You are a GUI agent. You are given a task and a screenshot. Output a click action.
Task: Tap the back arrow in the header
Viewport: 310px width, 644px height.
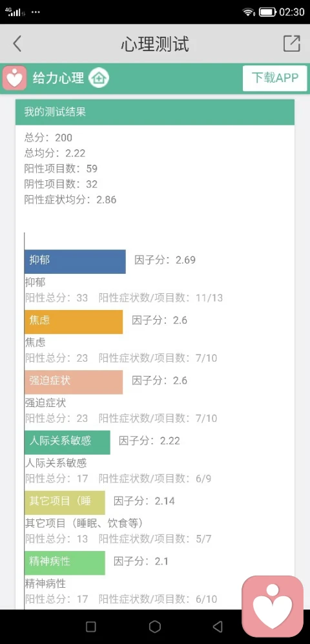[17, 43]
